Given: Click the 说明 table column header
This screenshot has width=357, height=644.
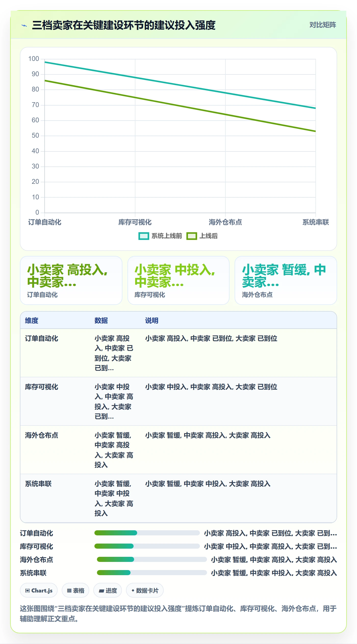Looking at the screenshot, I should click(x=152, y=320).
